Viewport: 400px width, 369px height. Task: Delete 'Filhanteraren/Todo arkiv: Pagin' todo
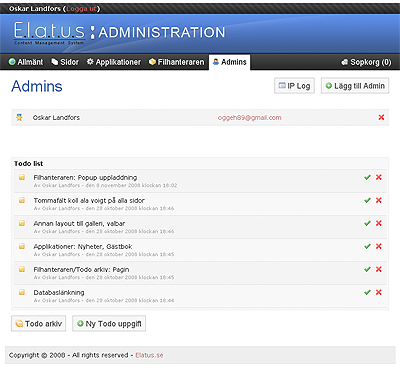click(x=379, y=269)
